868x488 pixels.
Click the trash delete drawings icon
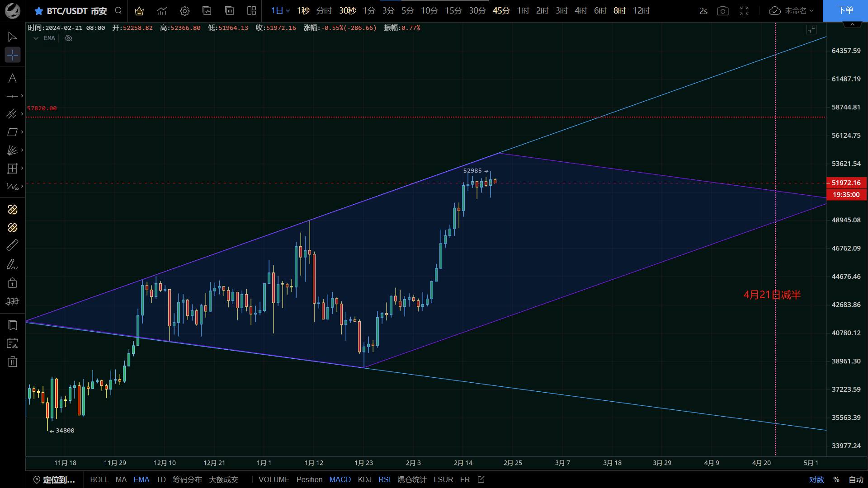[x=12, y=361]
